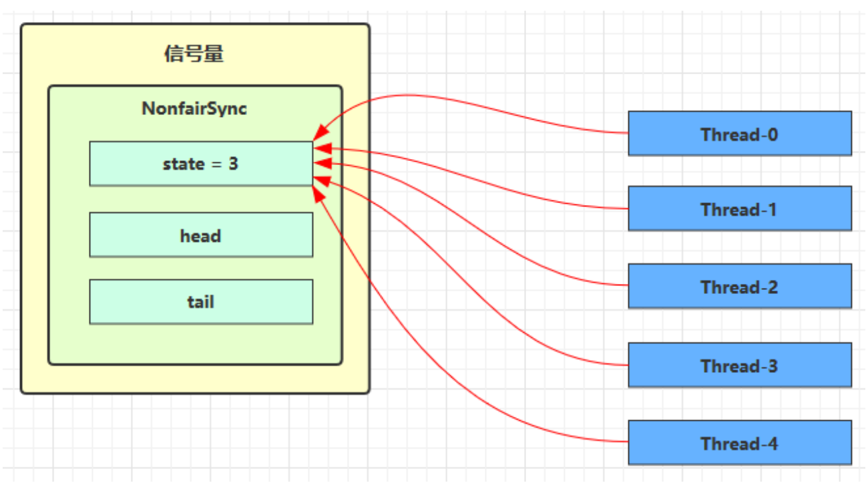The image size is (868, 485).
Task: Click the "state = 3" box
Action: (x=200, y=164)
